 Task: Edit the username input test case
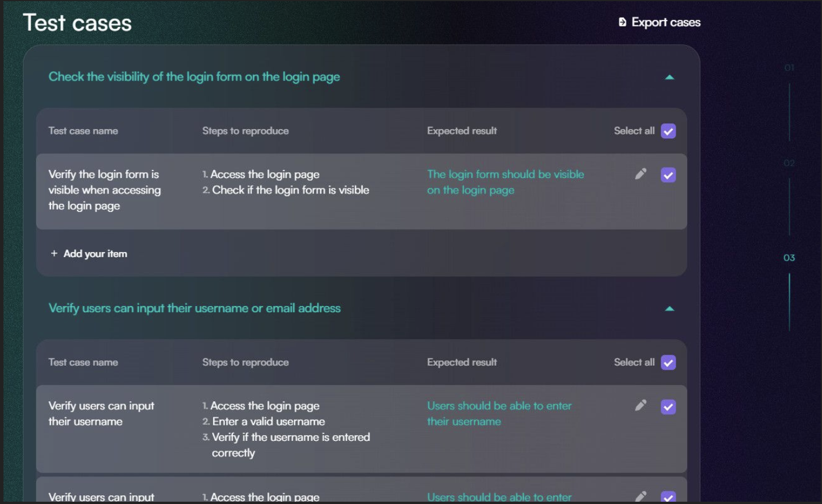point(641,405)
